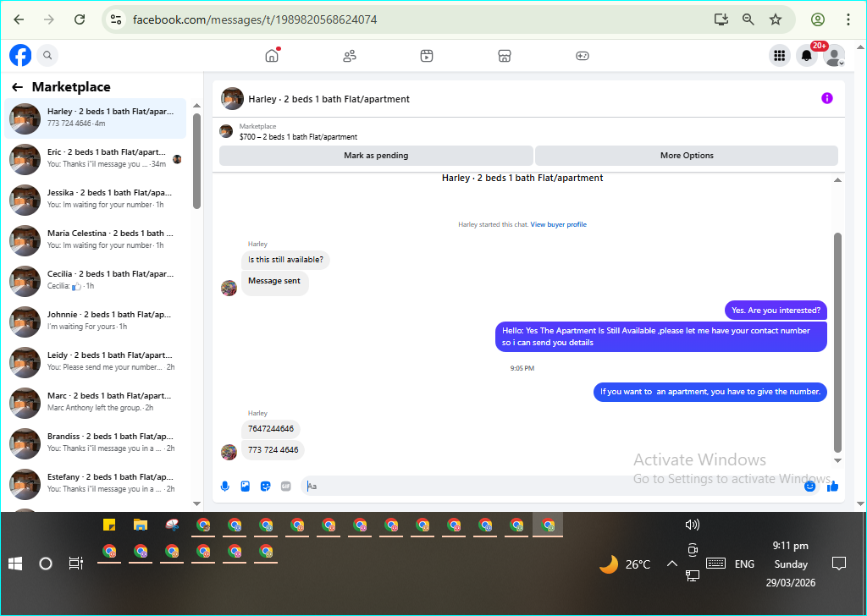Open File Explorer from the taskbar
Image resolution: width=867 pixels, height=616 pixels.
pyautogui.click(x=141, y=525)
